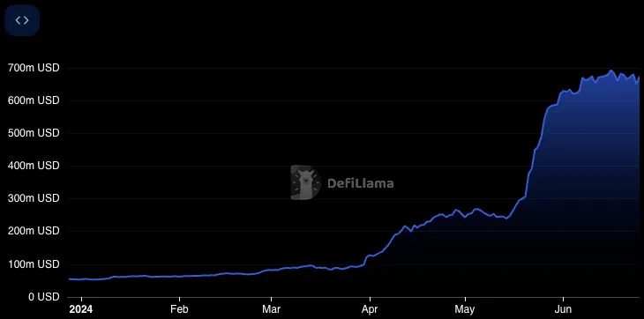Click the Jun x-axis label
Image resolution: width=644 pixels, height=319 pixels.
(x=563, y=309)
